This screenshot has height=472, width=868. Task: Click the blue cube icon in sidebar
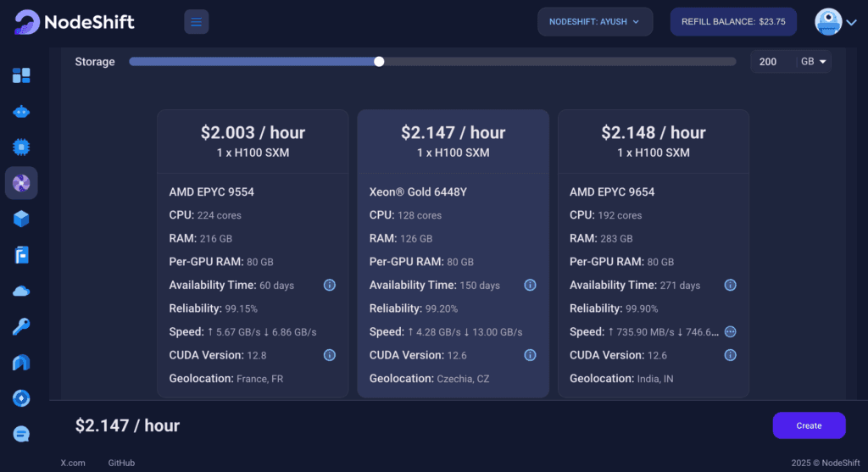click(x=21, y=219)
